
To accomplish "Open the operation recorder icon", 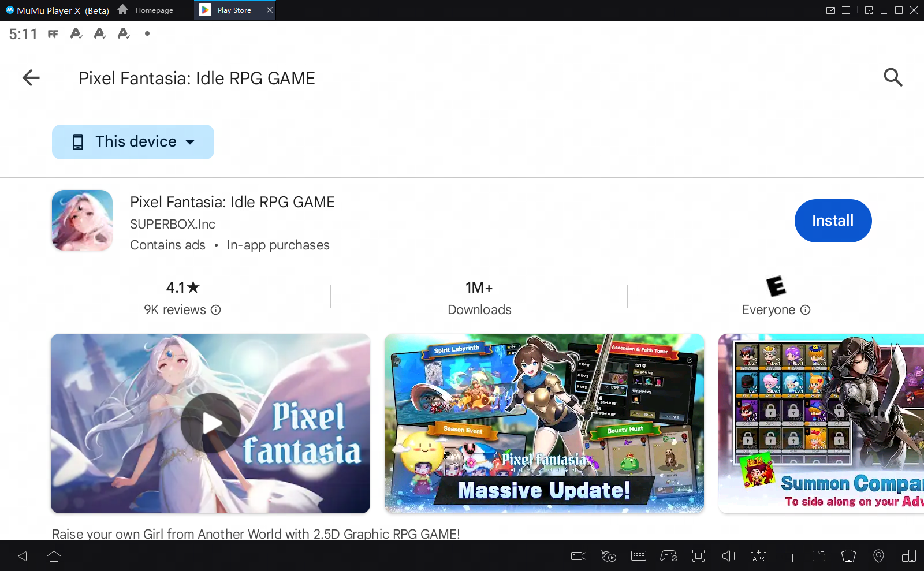I will [x=609, y=556].
